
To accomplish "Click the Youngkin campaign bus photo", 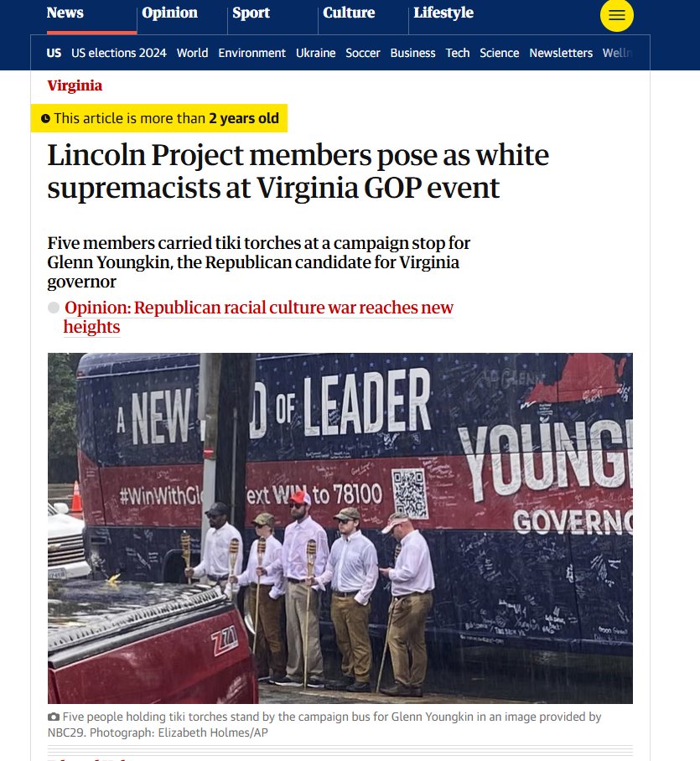I will [x=340, y=528].
